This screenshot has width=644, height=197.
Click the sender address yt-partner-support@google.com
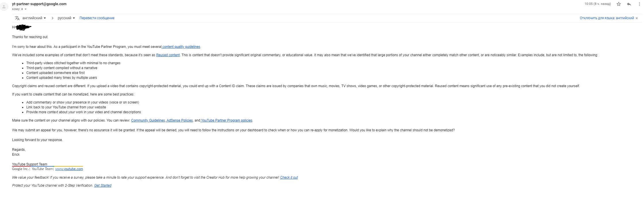[x=39, y=4]
